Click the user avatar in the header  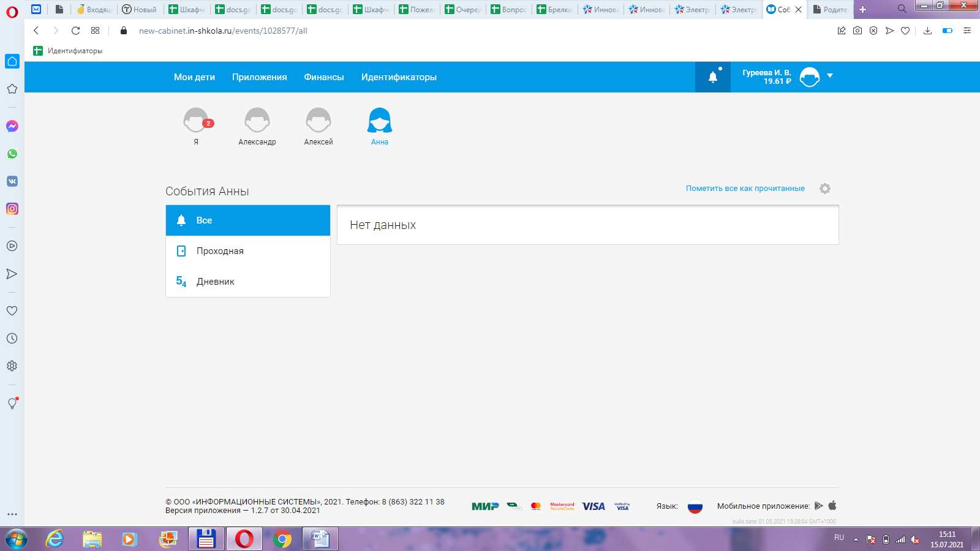810,77
